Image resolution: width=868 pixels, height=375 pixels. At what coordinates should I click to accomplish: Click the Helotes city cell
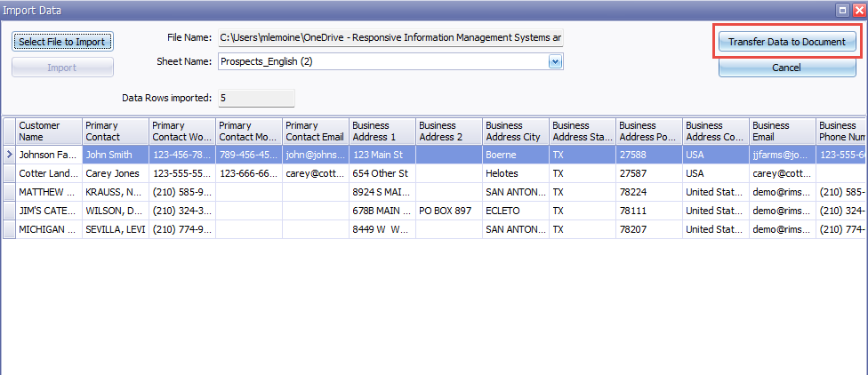[516, 173]
